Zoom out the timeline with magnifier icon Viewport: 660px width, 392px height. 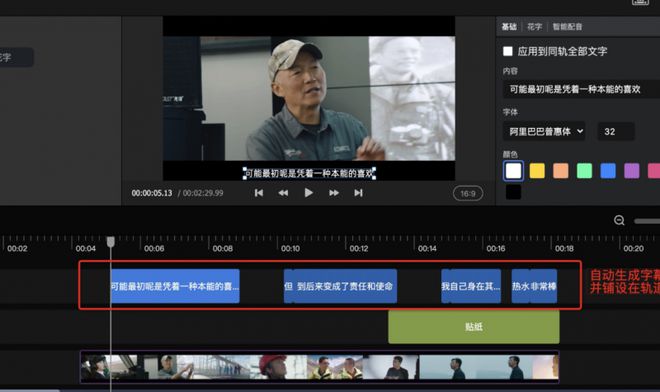(619, 220)
